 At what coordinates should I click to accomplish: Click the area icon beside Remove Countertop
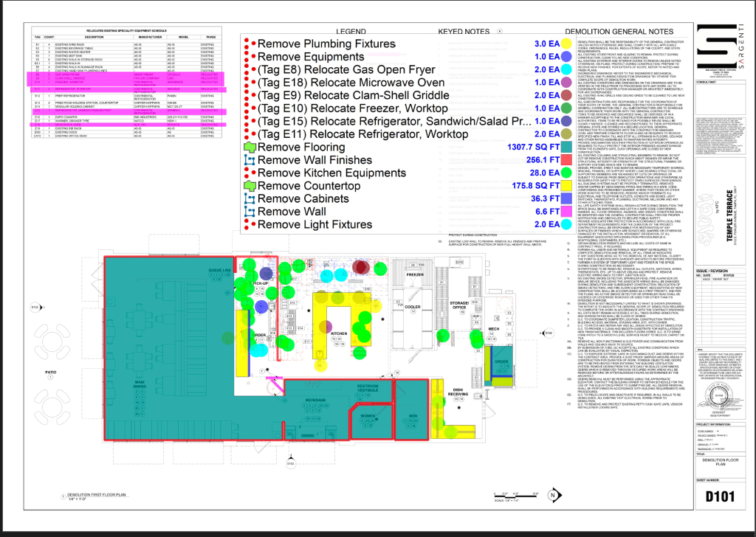pyautogui.click(x=249, y=186)
